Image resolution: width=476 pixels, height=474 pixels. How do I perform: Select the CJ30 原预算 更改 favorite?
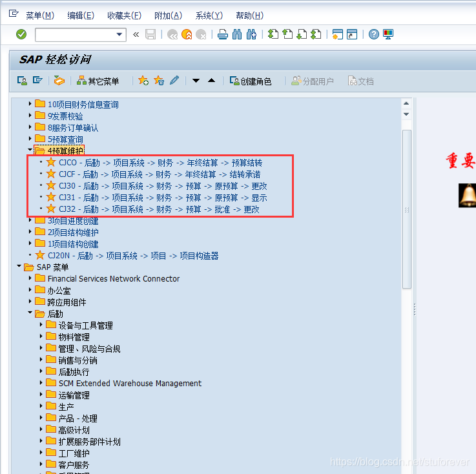tap(163, 186)
